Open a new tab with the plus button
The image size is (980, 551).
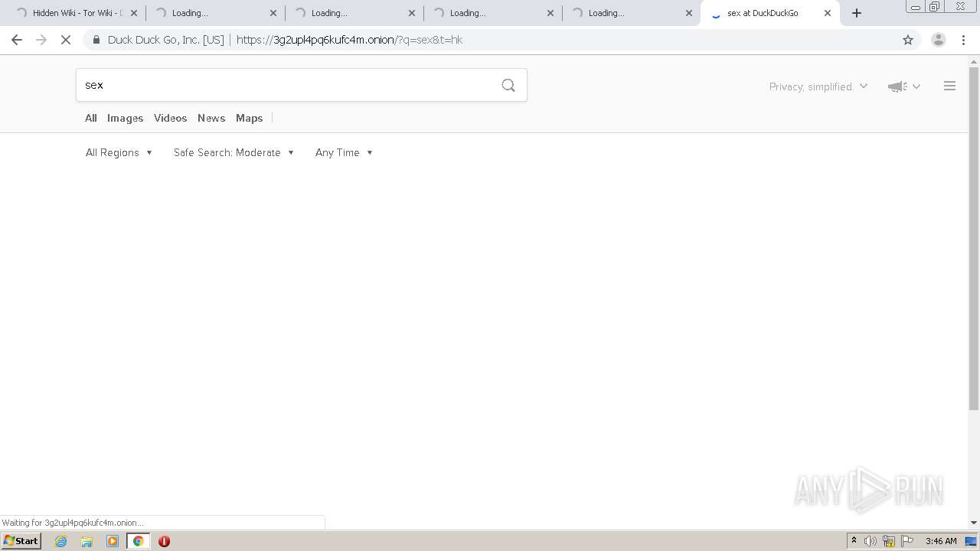click(857, 13)
